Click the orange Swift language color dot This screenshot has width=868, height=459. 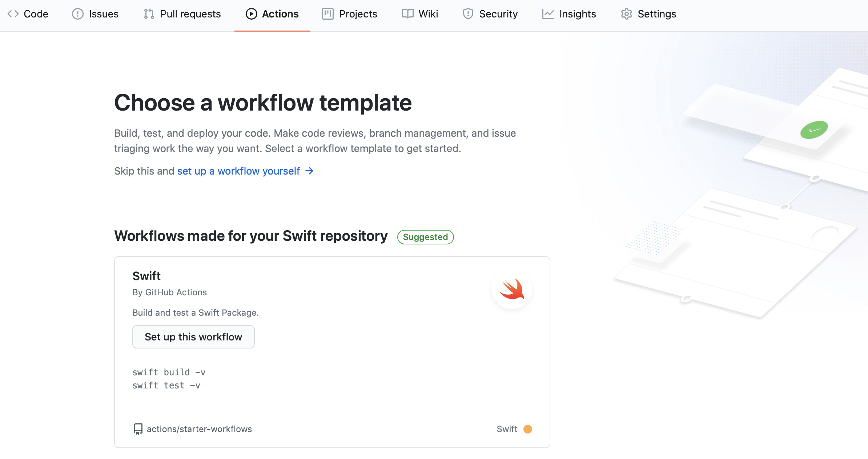528,429
